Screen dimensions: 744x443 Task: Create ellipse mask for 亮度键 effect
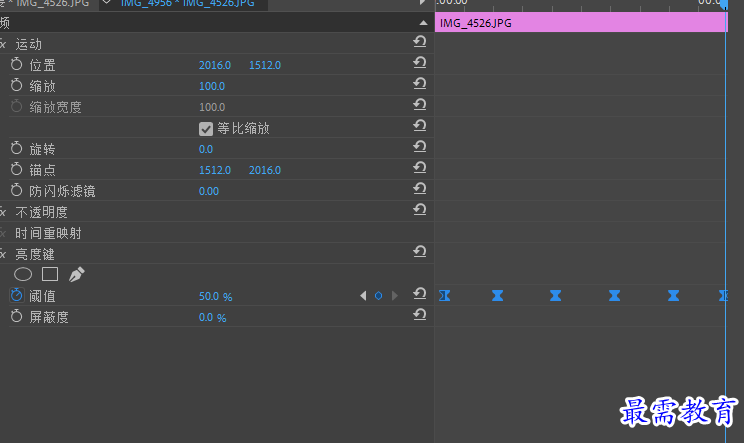point(23,274)
